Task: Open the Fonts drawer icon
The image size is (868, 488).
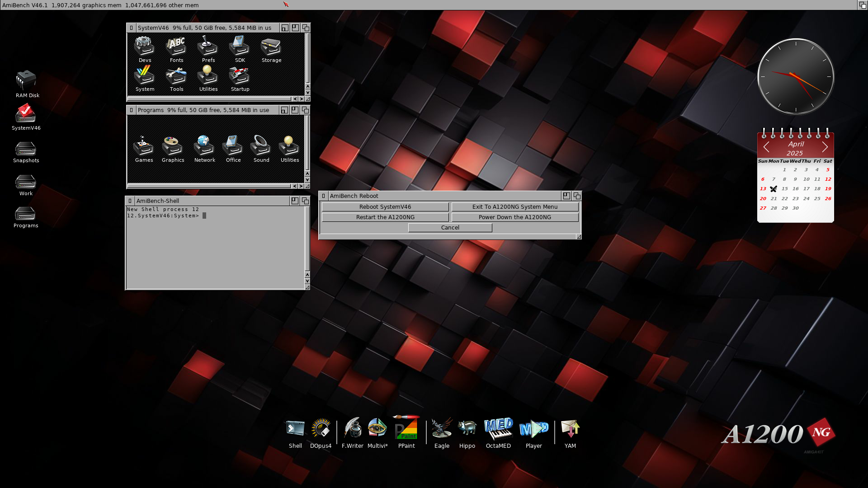Action: coord(176,47)
